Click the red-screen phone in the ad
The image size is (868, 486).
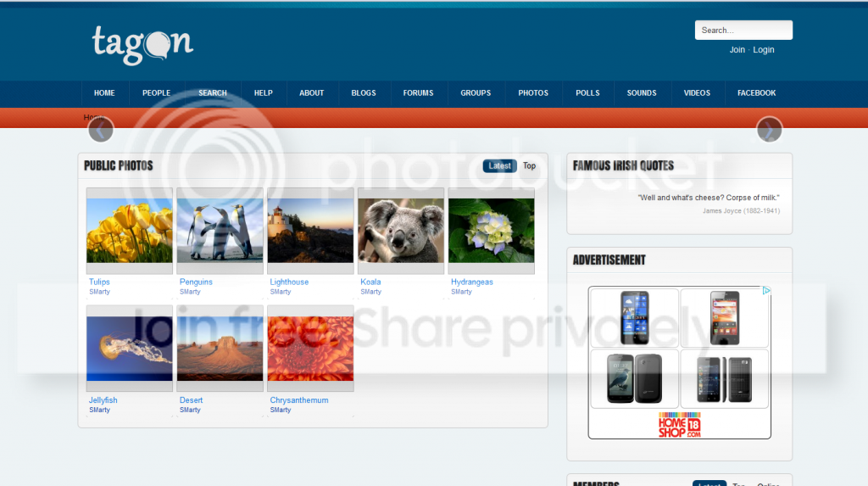(725, 318)
